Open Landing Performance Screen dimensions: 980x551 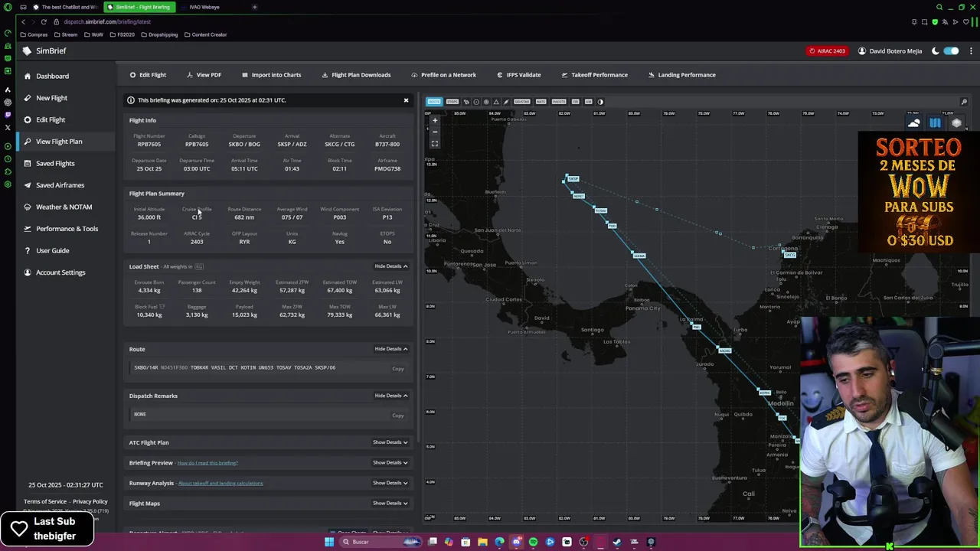coord(681,75)
